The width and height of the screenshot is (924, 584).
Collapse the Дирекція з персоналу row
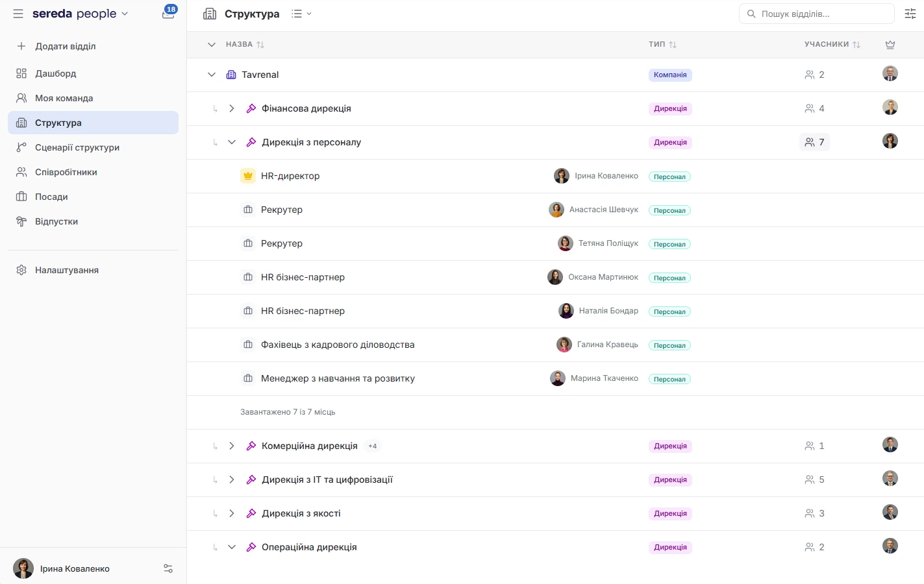tap(232, 142)
